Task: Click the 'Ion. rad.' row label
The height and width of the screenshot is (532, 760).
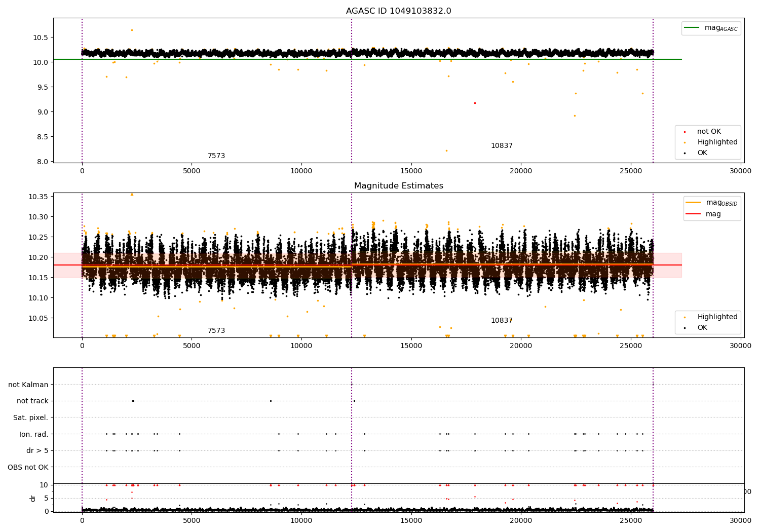Action: (34, 434)
